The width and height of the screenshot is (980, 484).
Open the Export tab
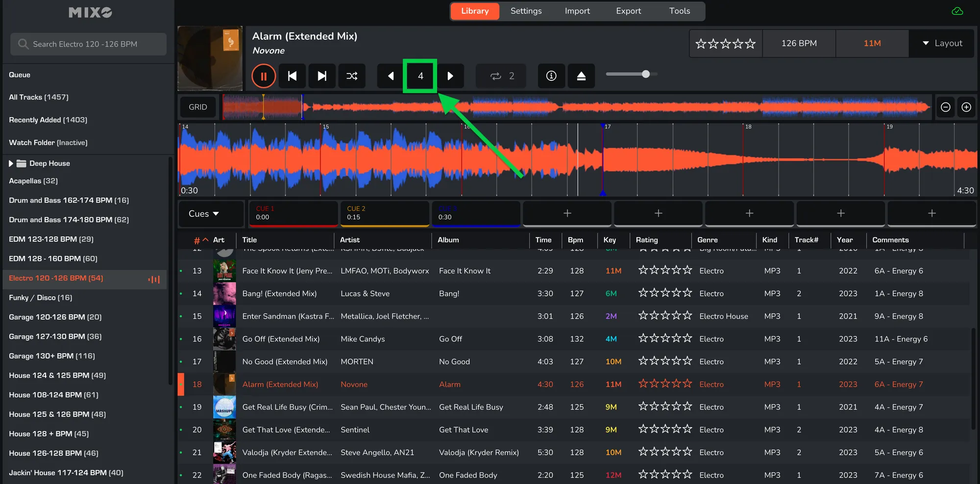pyautogui.click(x=628, y=11)
